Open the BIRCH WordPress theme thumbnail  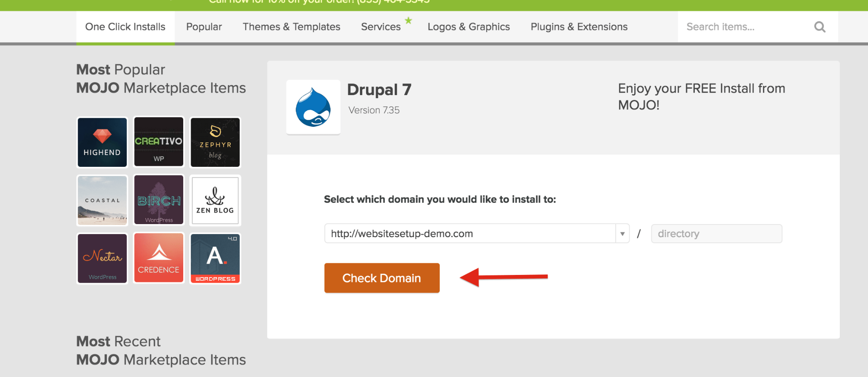click(158, 200)
